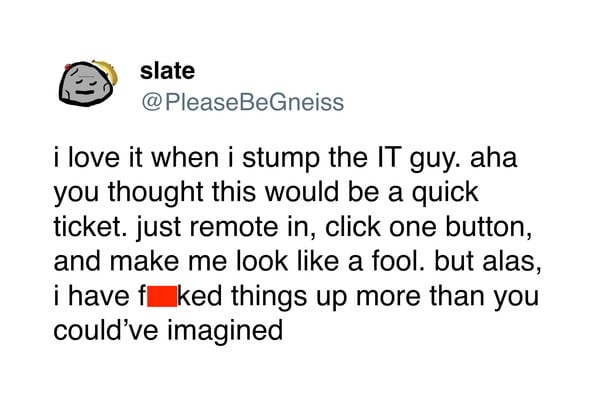Select the word things after the censor box
The image size is (599, 400).
pos(269,296)
